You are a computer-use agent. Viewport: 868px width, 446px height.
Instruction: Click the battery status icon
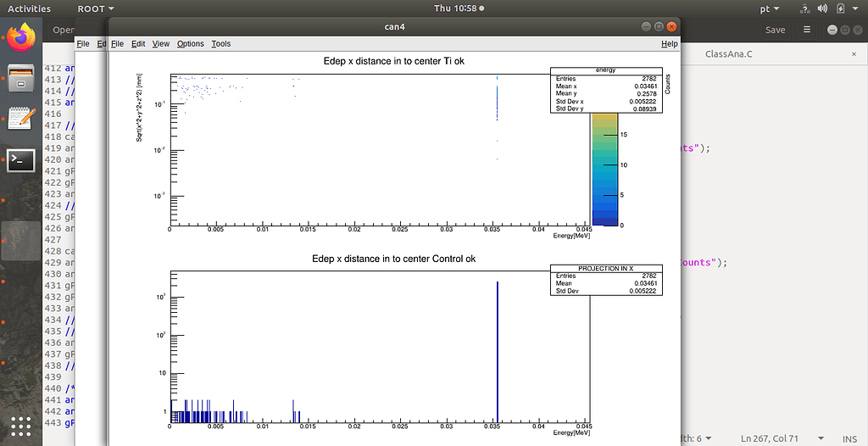tap(840, 8)
